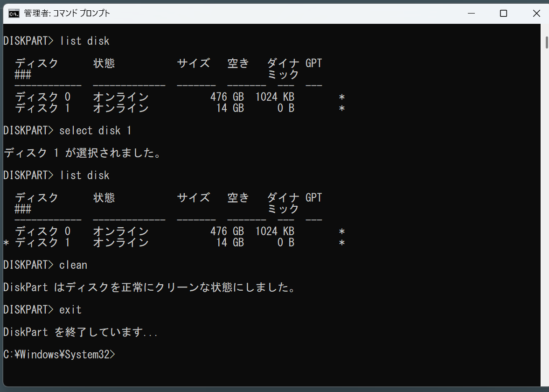Click the "DiskPart を終了しています..." message
Screen dimensions: 549x392
pyautogui.click(x=80, y=332)
